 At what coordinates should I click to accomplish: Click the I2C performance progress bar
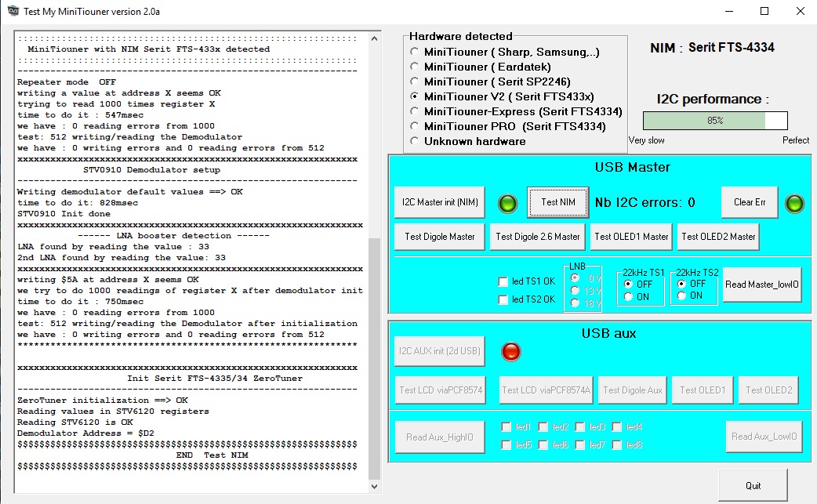tap(714, 121)
